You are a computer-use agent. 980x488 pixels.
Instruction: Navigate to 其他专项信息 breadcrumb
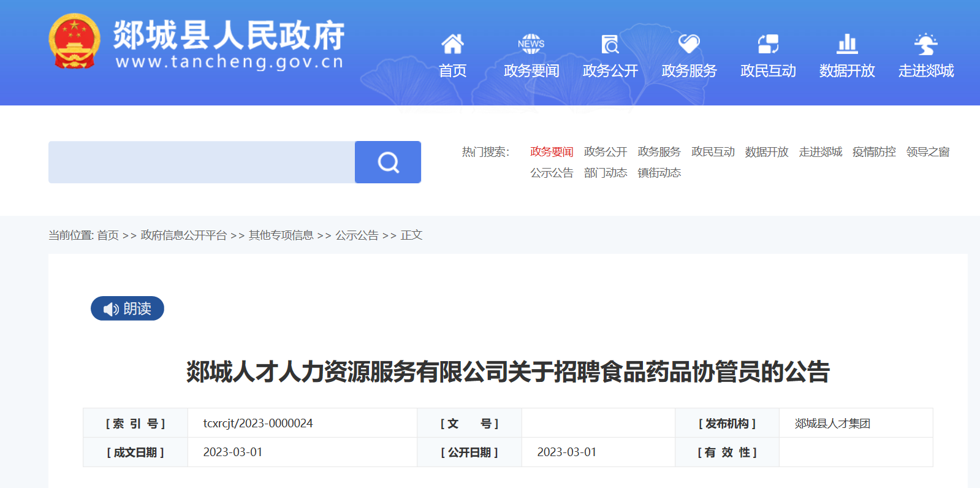[x=281, y=235]
